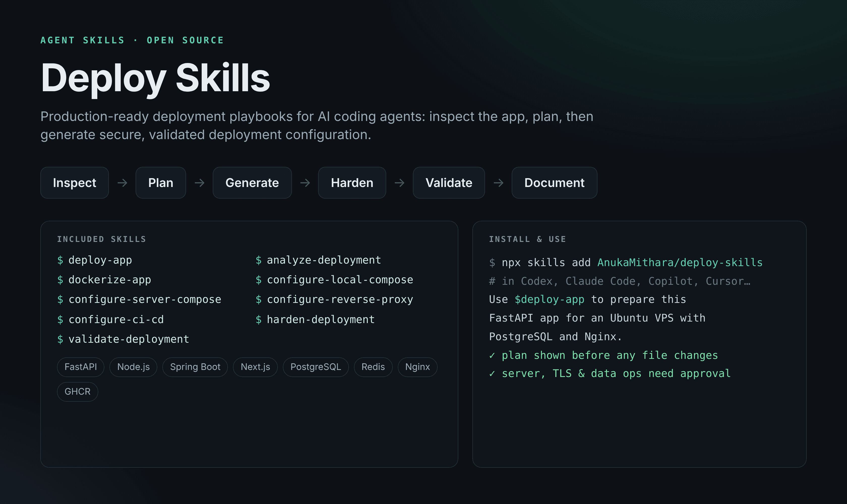Click 'server, TLS & data ops need approval' line
The height and width of the screenshot is (504, 847).
[x=610, y=373]
